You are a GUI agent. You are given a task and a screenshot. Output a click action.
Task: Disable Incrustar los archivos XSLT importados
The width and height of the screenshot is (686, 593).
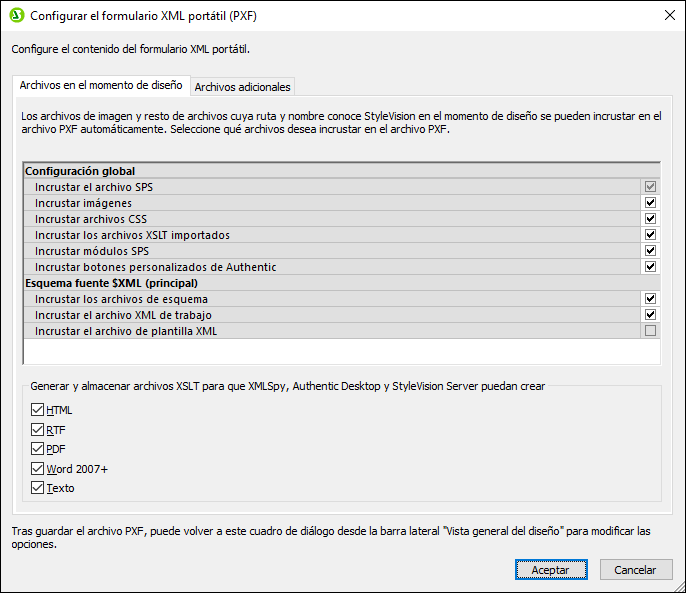coord(650,235)
